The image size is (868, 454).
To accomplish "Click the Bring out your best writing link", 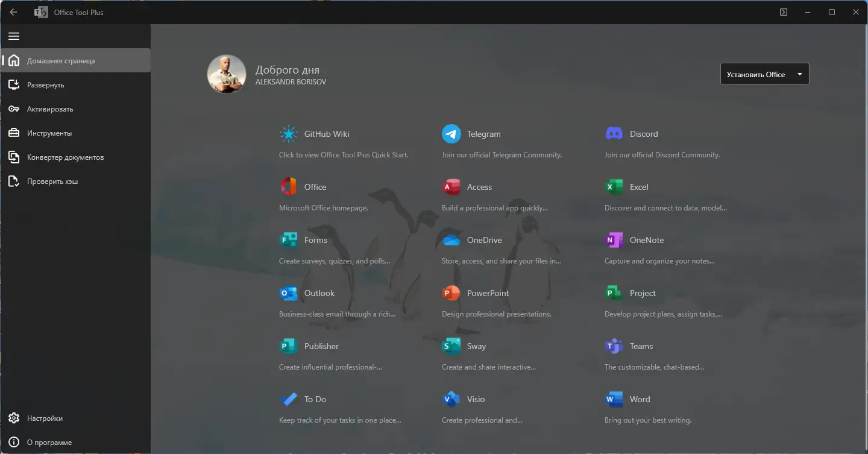I will [648, 420].
